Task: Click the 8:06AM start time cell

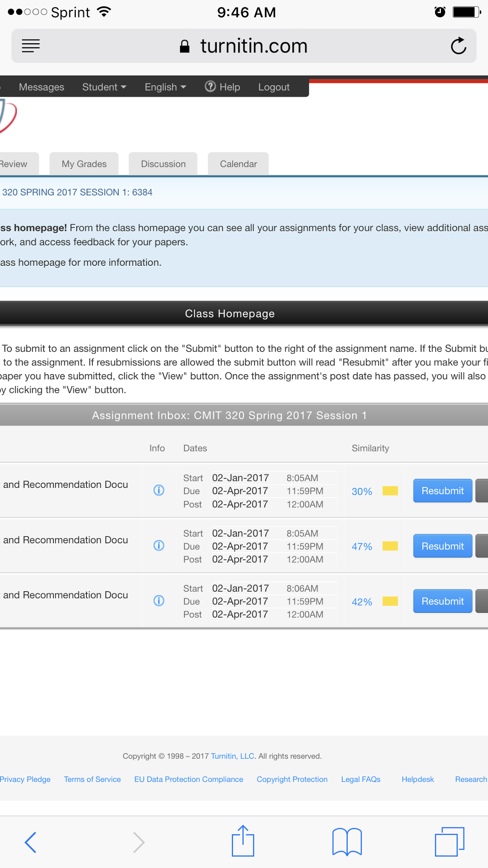Action: coord(302,588)
